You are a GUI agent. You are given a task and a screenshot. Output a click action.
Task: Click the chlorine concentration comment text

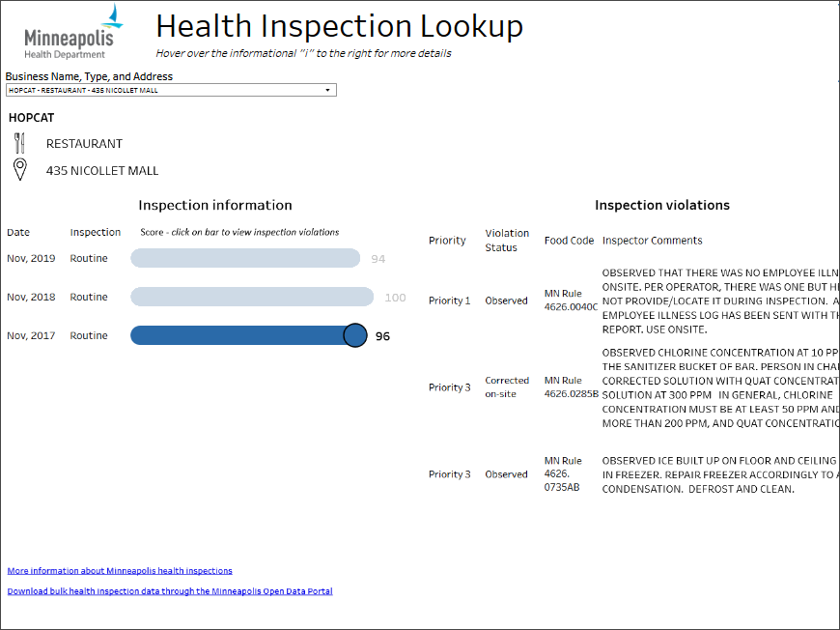720,387
